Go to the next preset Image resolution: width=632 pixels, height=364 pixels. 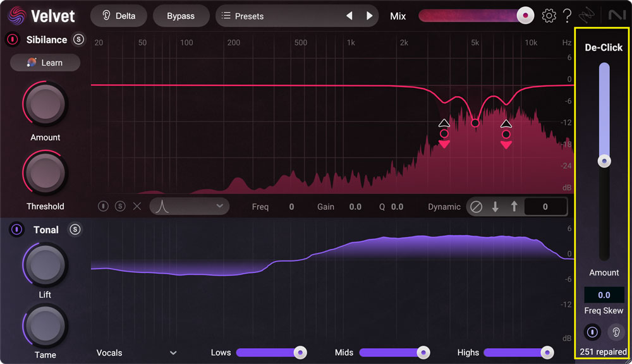369,16
